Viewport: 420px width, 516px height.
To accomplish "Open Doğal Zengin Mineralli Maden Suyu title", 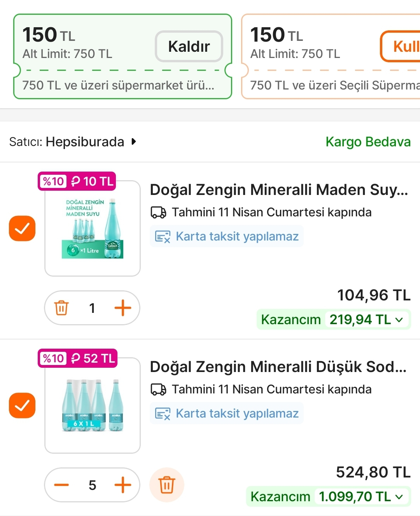I will click(279, 190).
